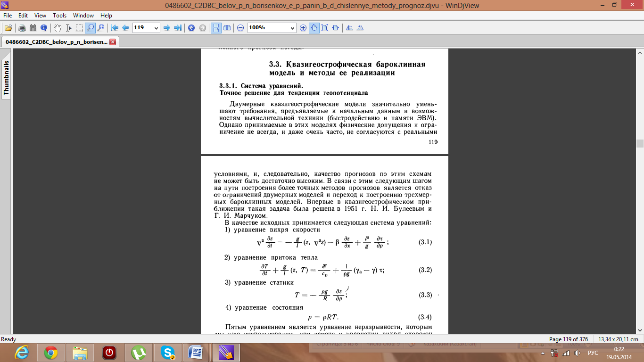
Task: Open the View menu
Action: click(40, 16)
